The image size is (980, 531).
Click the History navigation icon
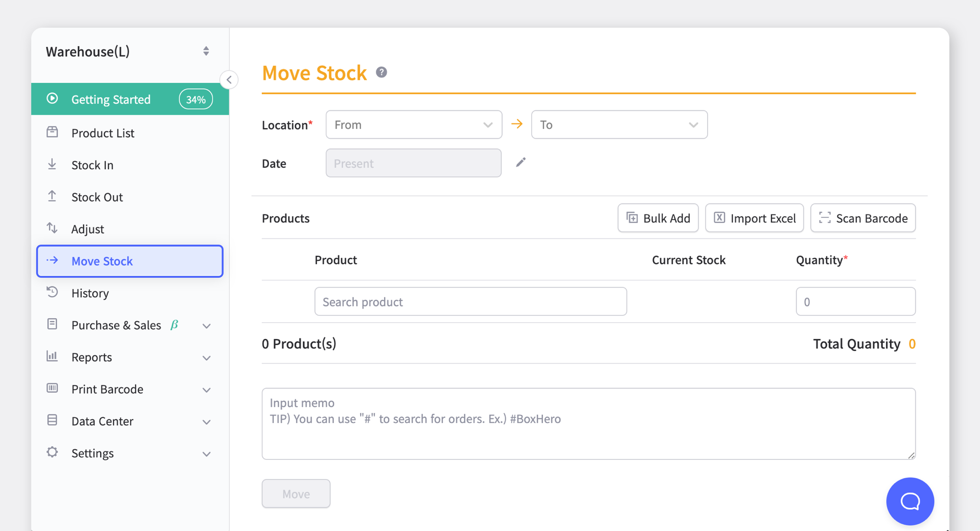[x=53, y=292]
